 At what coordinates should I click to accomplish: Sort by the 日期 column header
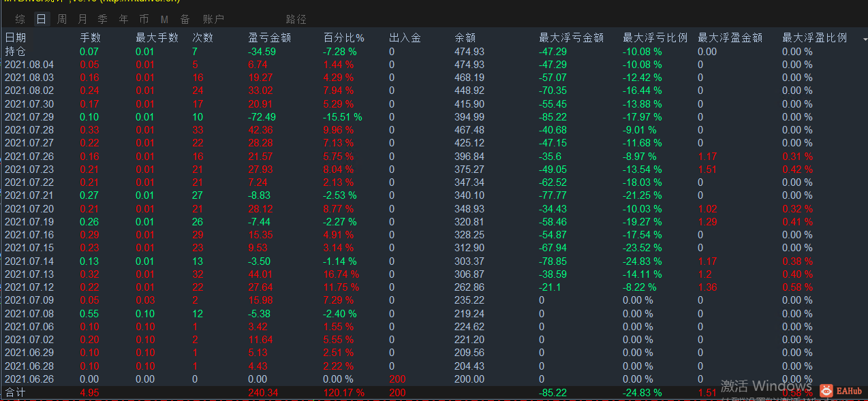16,38
